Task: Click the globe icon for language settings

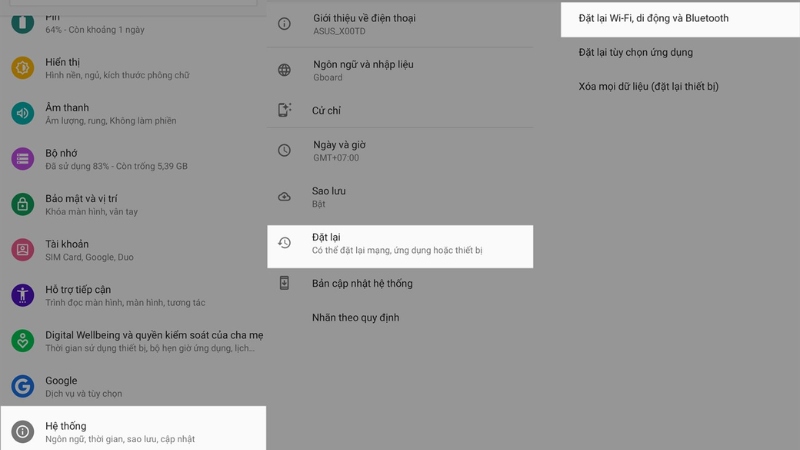Action: tap(285, 70)
